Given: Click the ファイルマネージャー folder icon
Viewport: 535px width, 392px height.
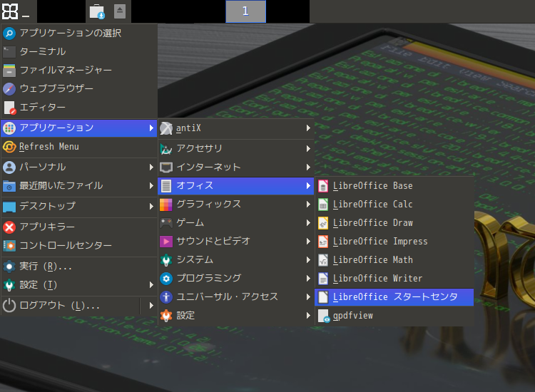Looking at the screenshot, I should [x=9, y=71].
